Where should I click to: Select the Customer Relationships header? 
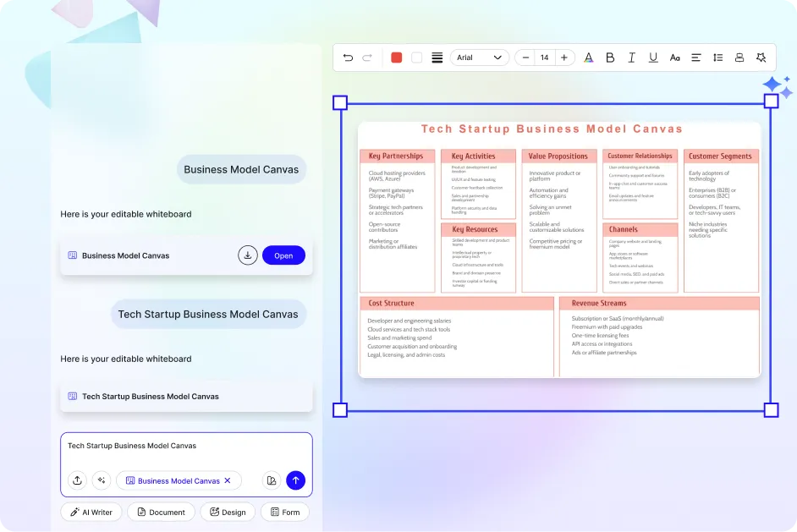pyautogui.click(x=640, y=156)
